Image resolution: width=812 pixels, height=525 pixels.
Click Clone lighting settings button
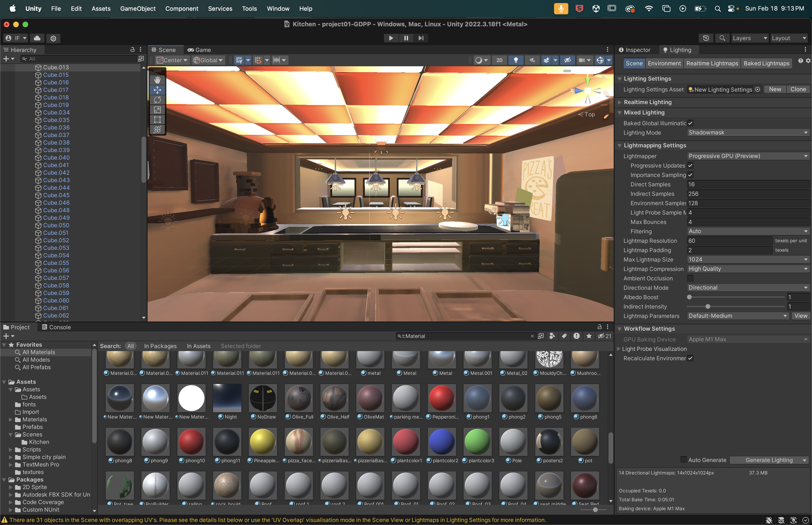pos(798,89)
